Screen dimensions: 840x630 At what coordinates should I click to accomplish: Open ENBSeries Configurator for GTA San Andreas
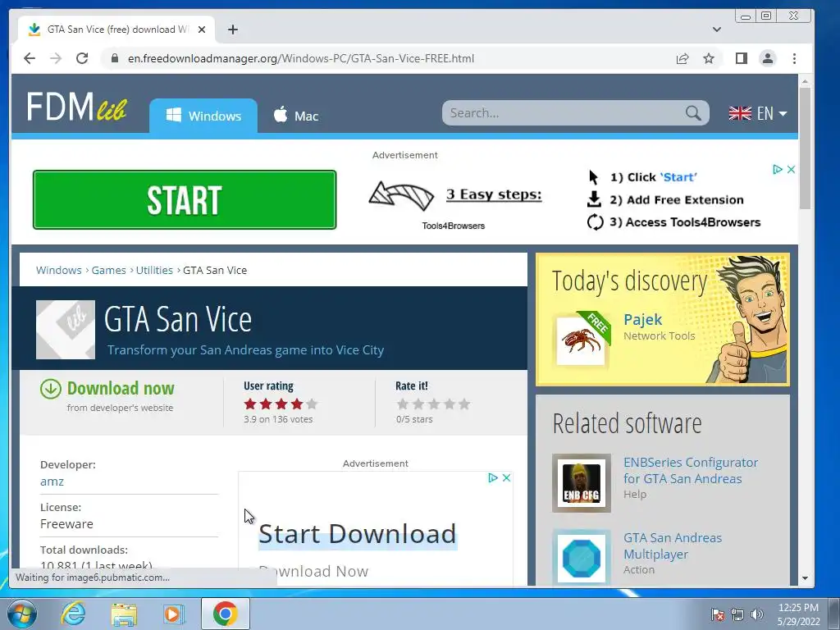tap(691, 470)
